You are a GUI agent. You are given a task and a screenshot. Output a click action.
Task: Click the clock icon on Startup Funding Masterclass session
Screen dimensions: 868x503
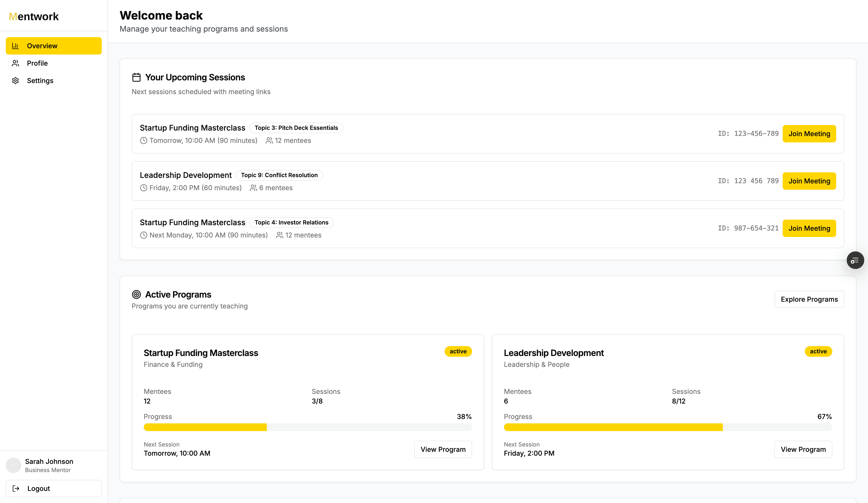144,140
